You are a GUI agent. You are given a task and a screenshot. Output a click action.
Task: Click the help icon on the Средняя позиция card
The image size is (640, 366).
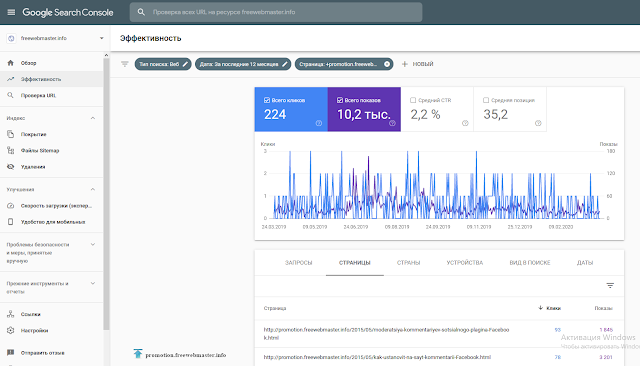pos(538,123)
